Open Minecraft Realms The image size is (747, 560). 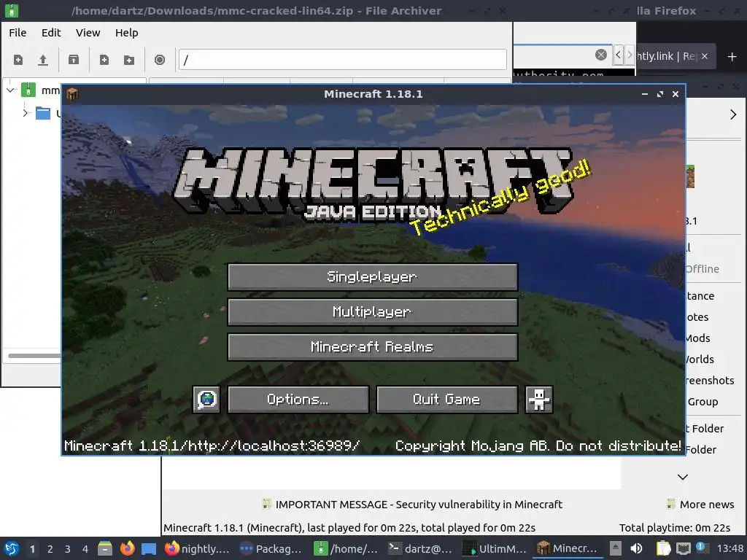pyautogui.click(x=373, y=346)
